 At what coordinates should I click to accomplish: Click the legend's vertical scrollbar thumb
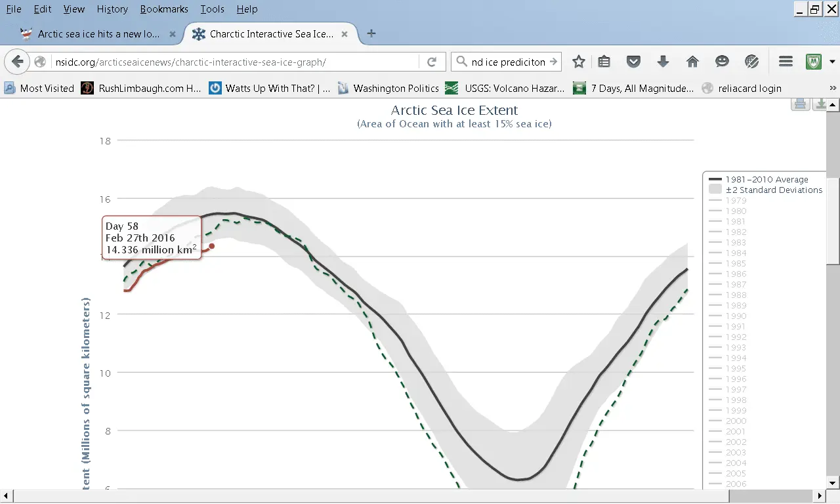[x=831, y=220]
